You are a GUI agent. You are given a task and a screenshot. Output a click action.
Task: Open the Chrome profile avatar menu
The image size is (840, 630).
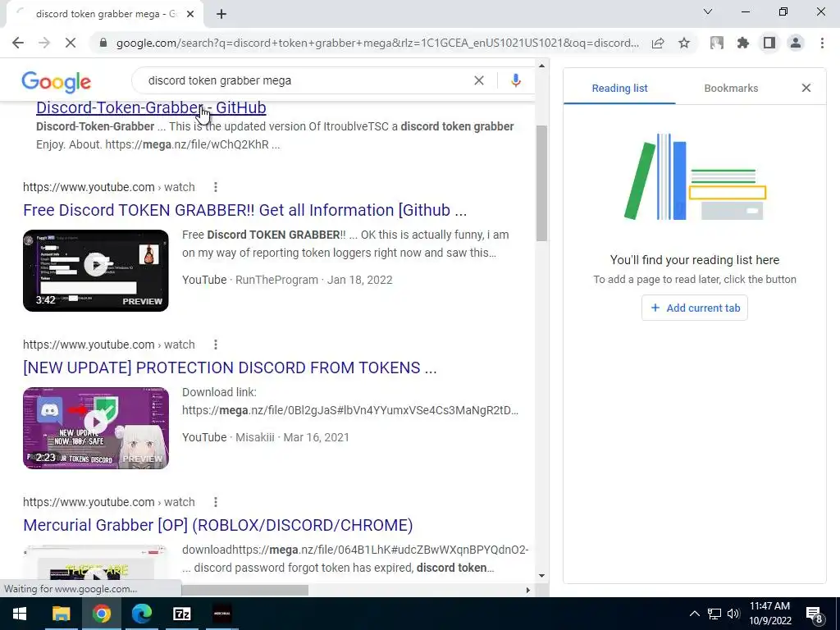(796, 43)
